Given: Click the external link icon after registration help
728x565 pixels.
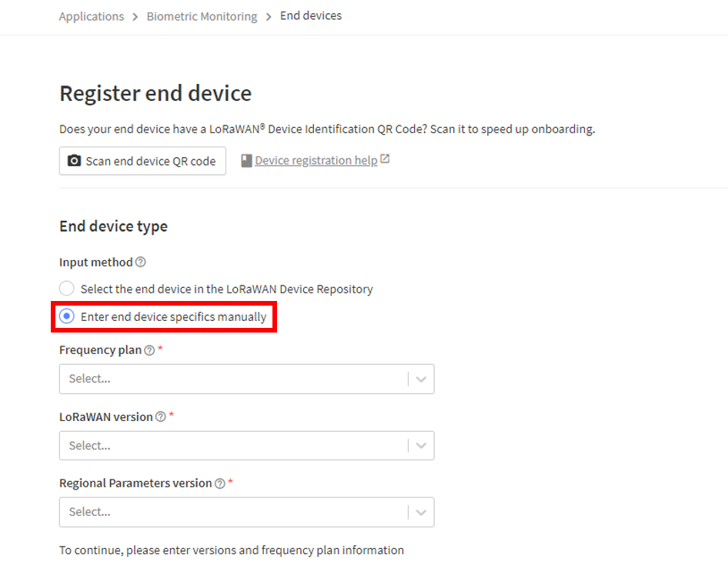Looking at the screenshot, I should click(x=385, y=159).
